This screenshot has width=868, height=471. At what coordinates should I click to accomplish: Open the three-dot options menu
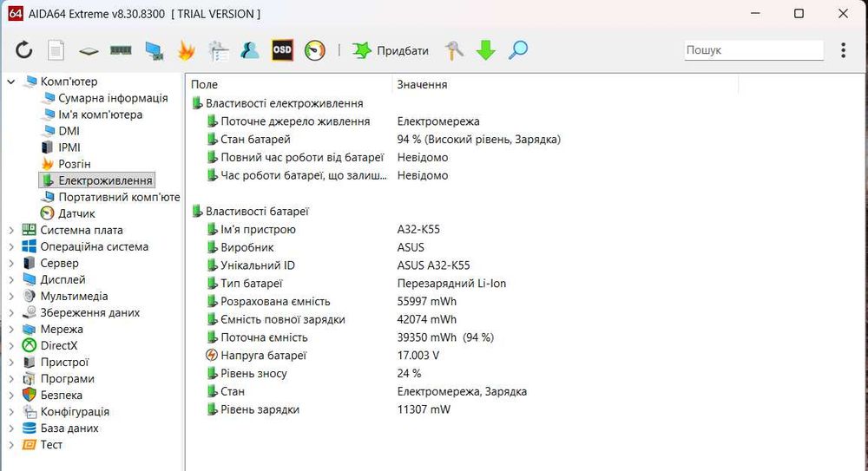(x=843, y=50)
